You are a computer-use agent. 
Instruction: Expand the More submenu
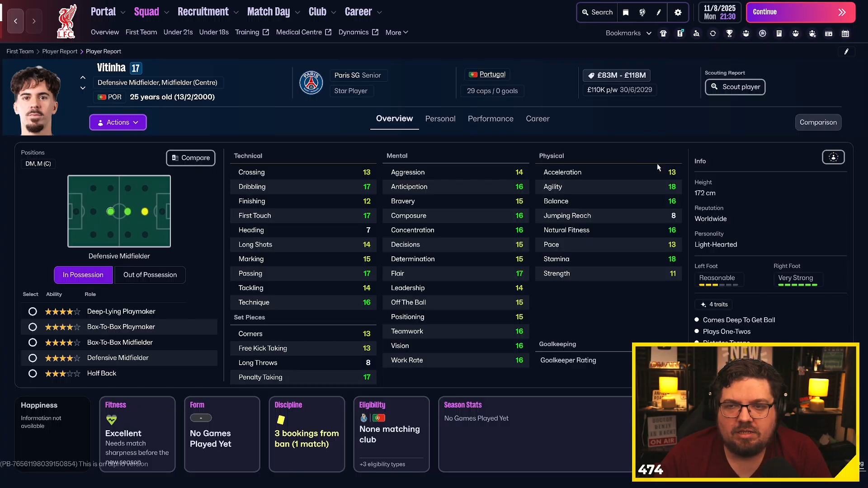(x=396, y=33)
